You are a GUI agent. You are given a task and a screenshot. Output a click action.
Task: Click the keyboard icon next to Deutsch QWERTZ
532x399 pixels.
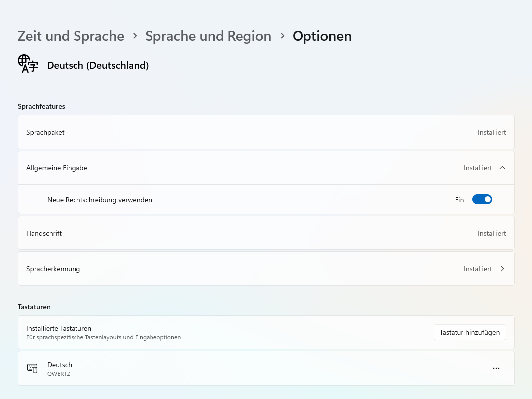tap(32, 368)
